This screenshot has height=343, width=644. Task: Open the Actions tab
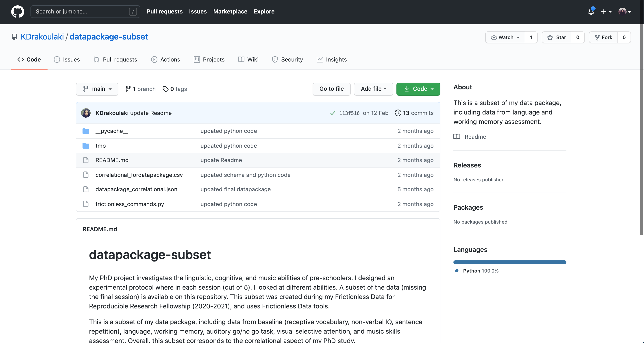(165, 59)
